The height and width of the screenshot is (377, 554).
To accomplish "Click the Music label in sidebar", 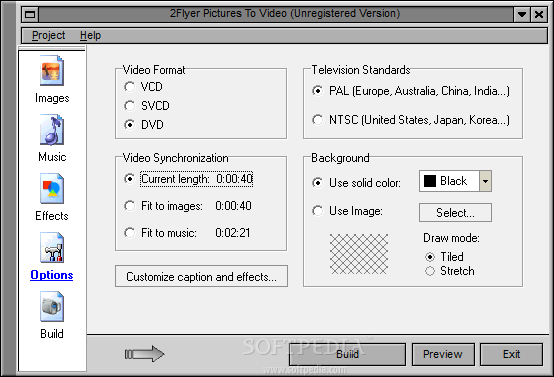I will coord(52,157).
